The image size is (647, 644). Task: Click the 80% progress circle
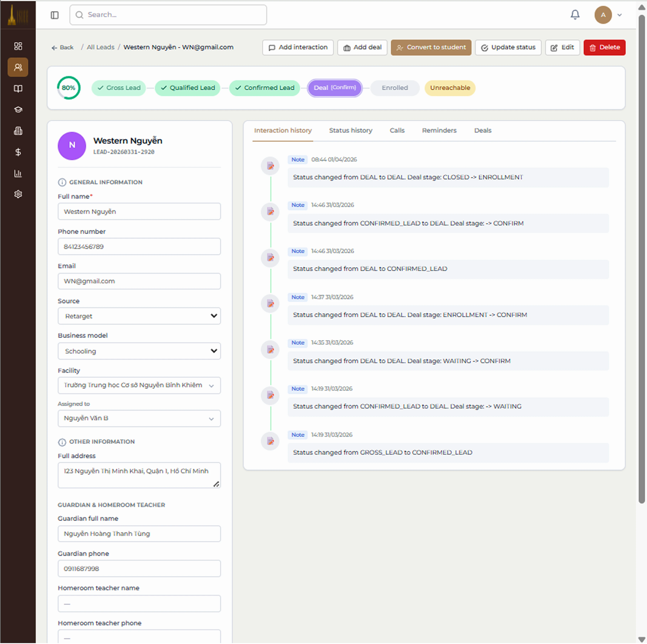click(69, 88)
